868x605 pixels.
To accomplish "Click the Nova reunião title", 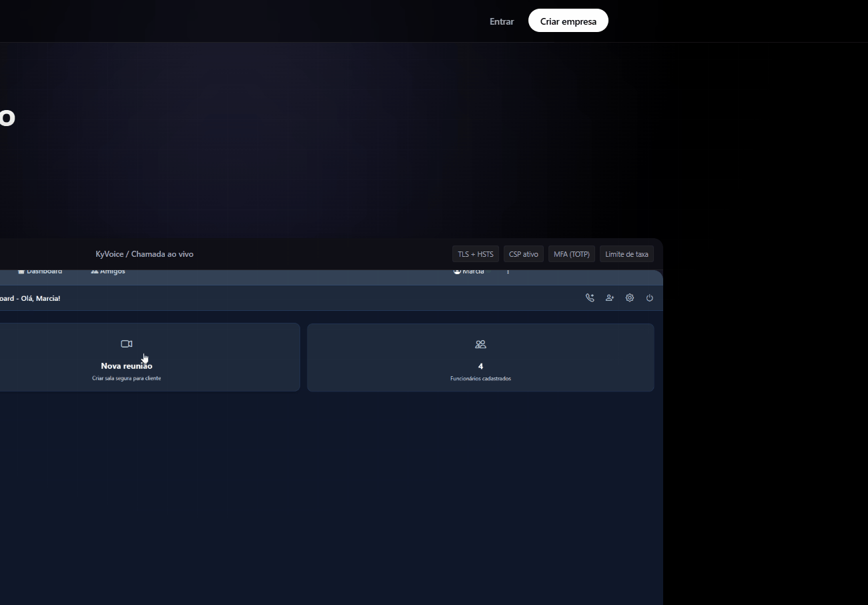I will click(126, 366).
